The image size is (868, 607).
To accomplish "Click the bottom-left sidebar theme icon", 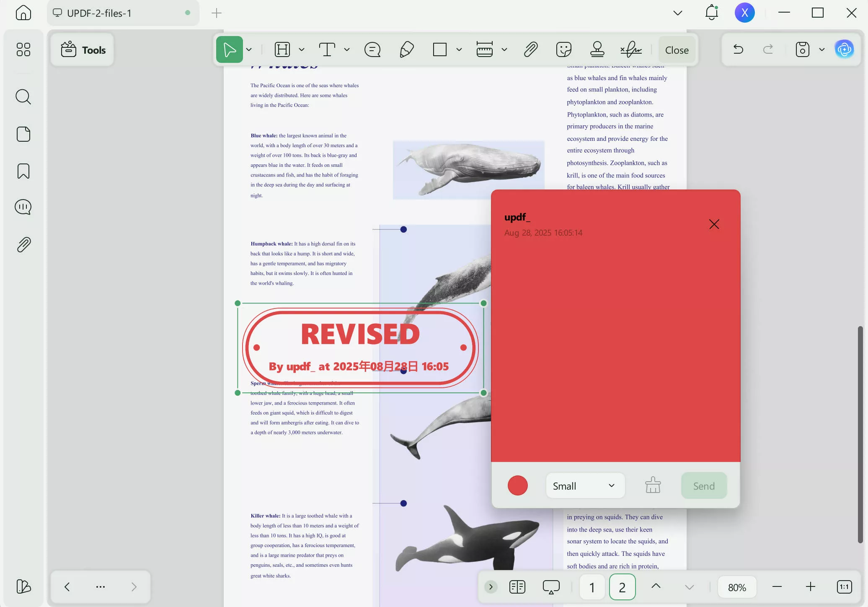I will click(23, 586).
